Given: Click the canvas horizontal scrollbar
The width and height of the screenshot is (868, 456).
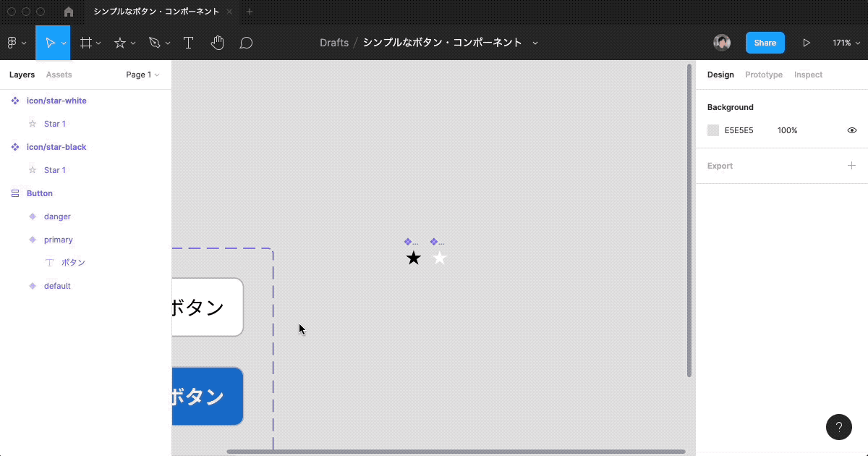Looking at the screenshot, I should 456,452.
